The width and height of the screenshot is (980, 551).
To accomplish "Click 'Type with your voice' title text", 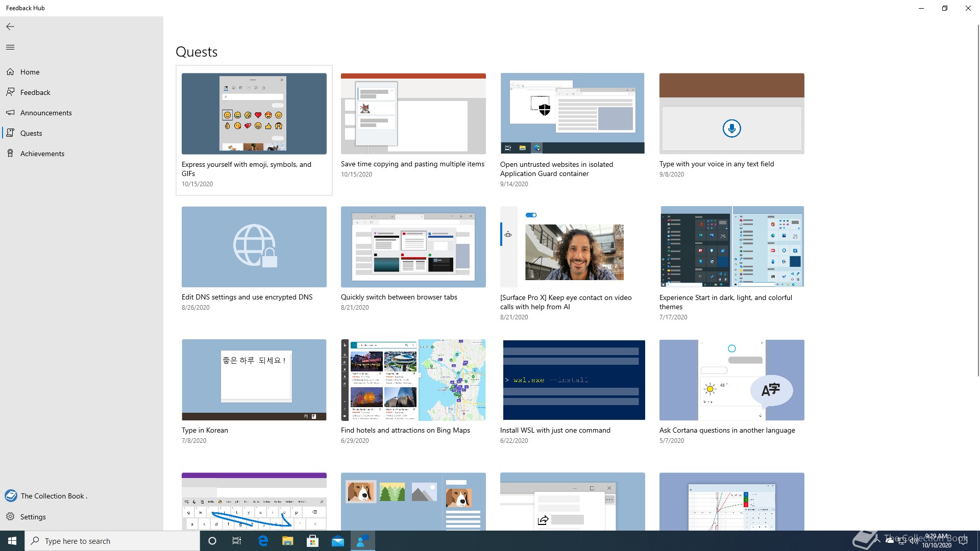I will pyautogui.click(x=717, y=164).
